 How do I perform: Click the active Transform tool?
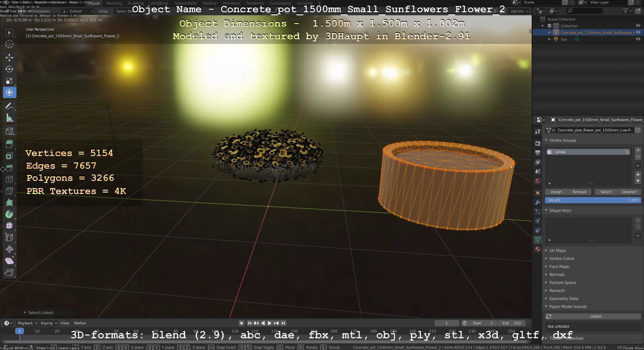[10, 93]
